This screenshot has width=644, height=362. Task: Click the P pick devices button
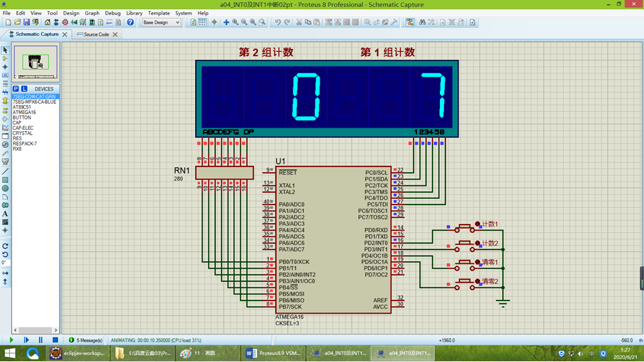coord(16,89)
